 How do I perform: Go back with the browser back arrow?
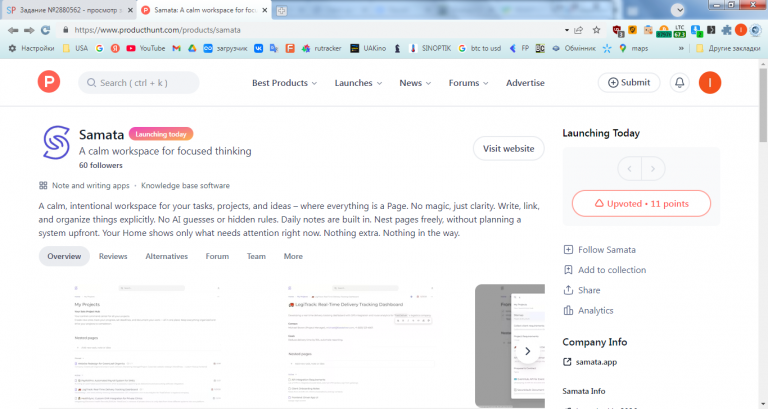(x=13, y=30)
